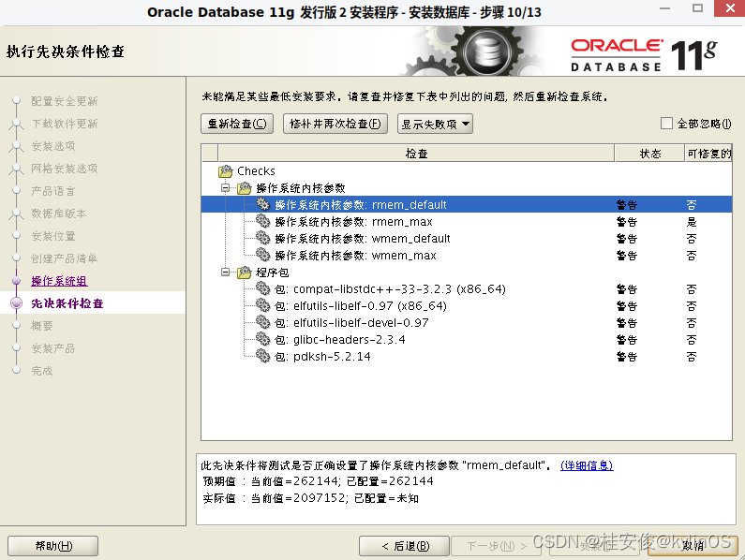Image resolution: width=745 pixels, height=560 pixels.
Task: Select the glibc-headers-2.3.4 package row
Action: [466, 339]
